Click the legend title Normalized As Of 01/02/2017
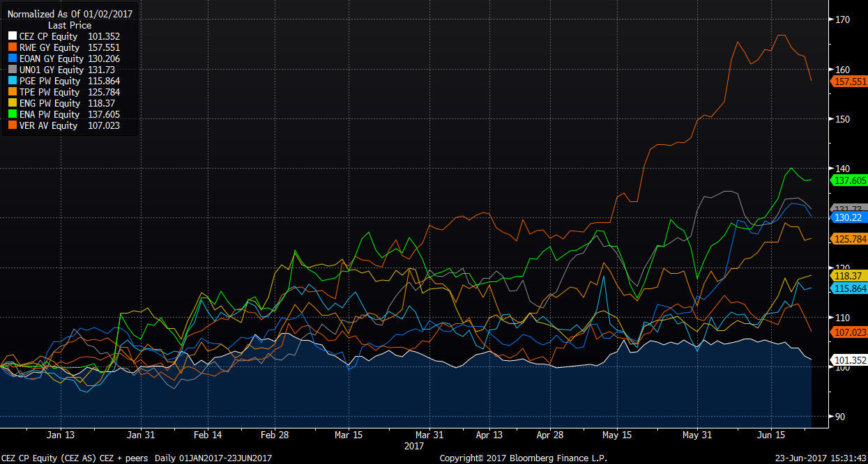The height and width of the screenshot is (464, 868). click(70, 14)
